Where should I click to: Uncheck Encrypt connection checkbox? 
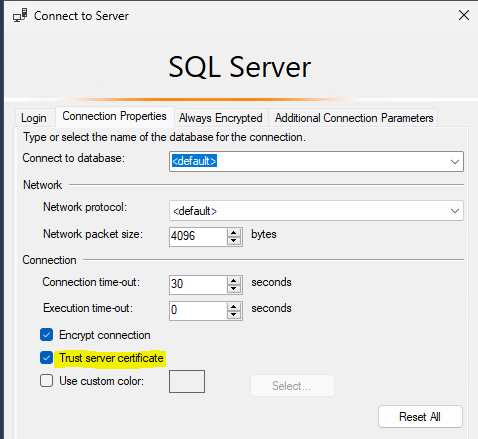47,335
